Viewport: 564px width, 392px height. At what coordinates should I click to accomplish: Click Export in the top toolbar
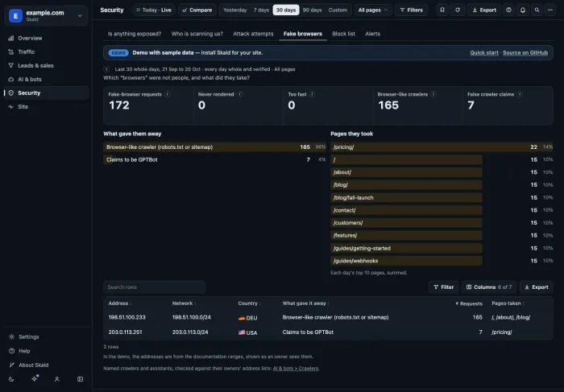484,10
